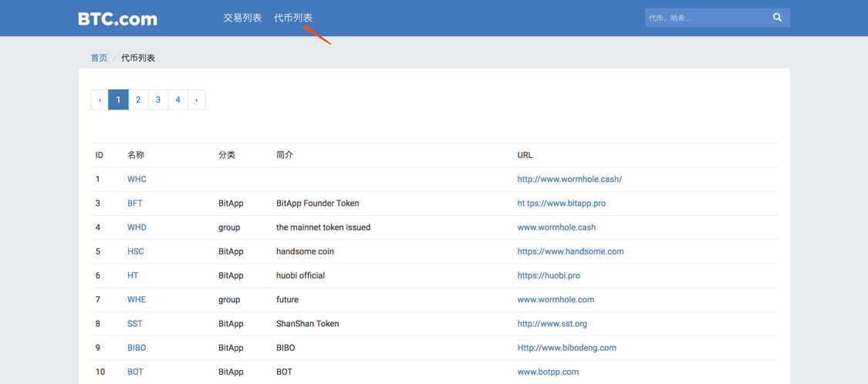Select 'handsome coin' description text

click(x=305, y=251)
